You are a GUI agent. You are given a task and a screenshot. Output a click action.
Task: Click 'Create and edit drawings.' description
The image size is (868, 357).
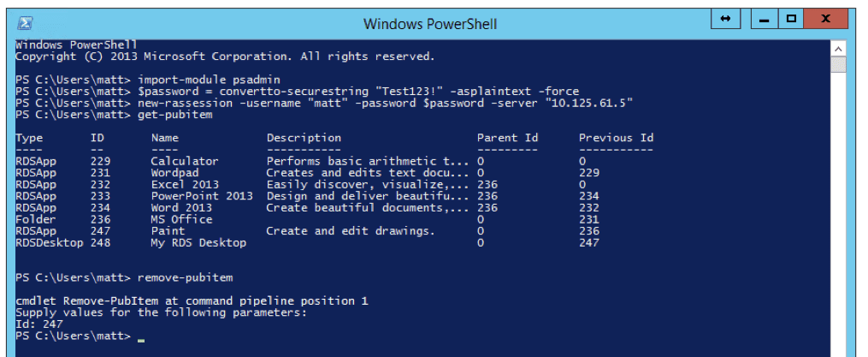[x=351, y=231]
